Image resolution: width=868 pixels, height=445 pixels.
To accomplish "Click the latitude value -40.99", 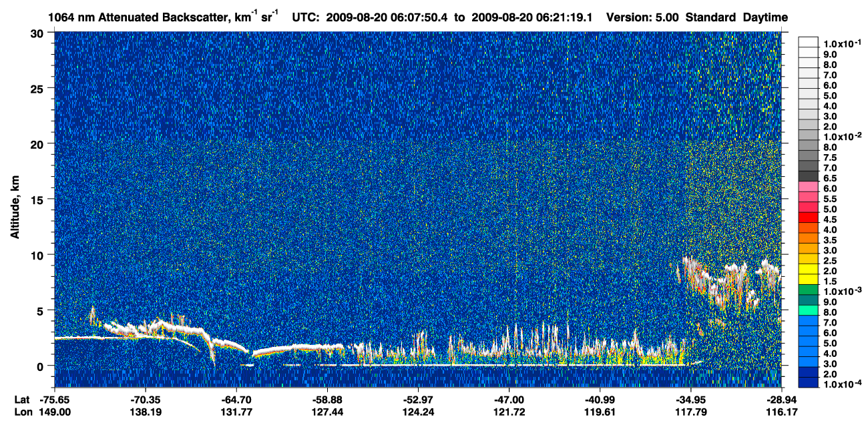I will pyautogui.click(x=600, y=399).
